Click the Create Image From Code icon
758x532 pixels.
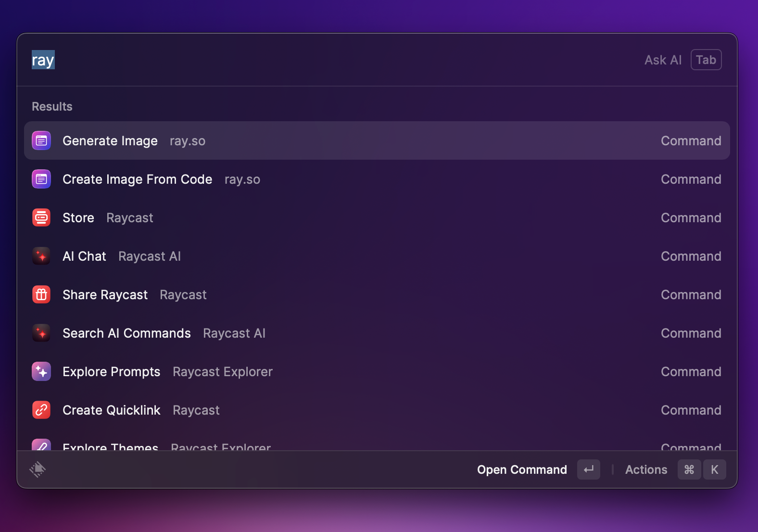[x=41, y=179]
